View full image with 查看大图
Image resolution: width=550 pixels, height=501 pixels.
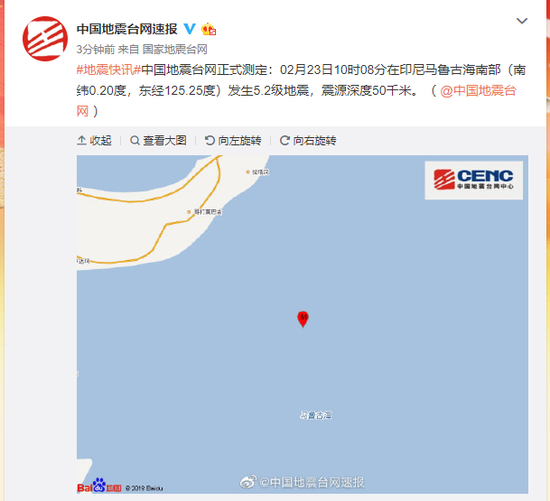click(158, 141)
